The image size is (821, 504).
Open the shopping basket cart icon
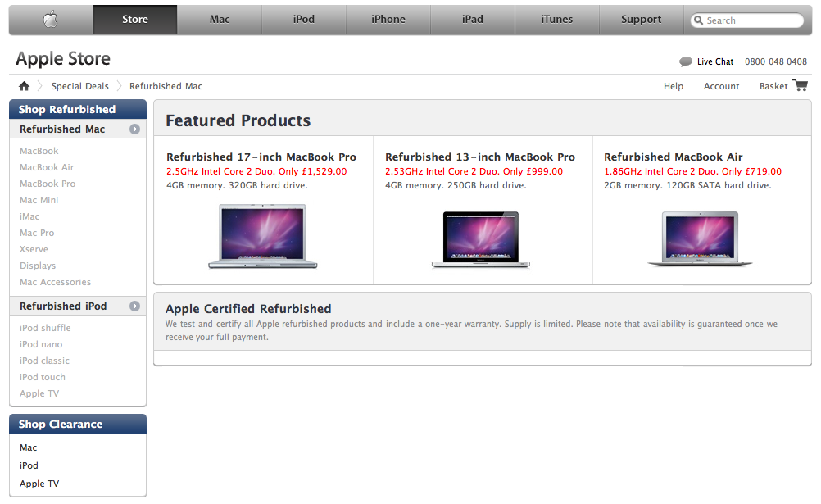[x=800, y=85]
